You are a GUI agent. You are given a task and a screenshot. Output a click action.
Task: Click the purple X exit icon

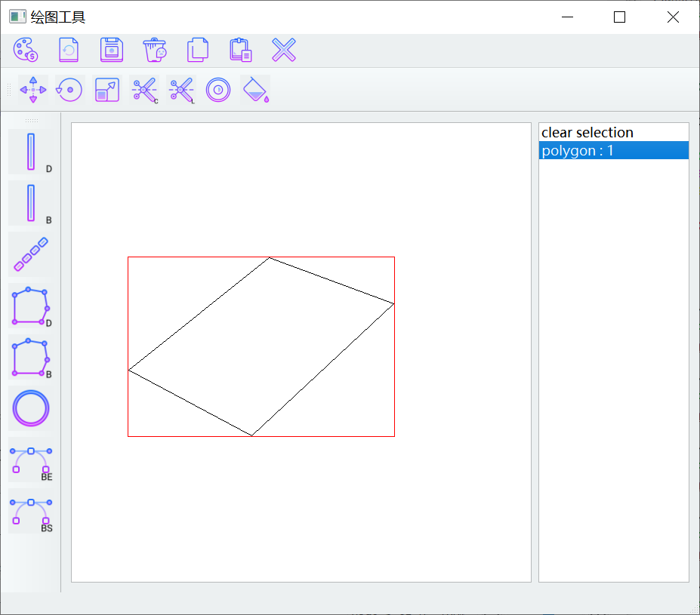284,50
